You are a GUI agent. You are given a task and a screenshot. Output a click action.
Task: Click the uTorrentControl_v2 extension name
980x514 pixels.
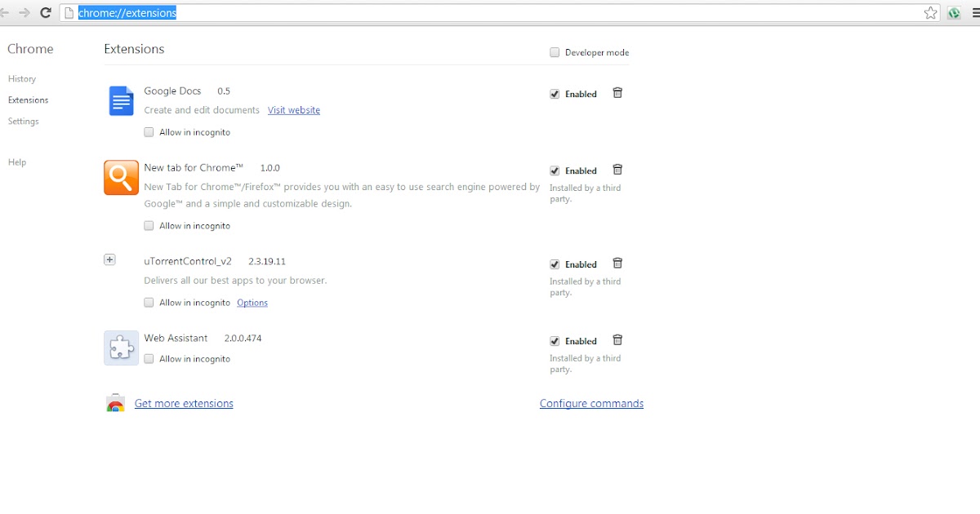(188, 262)
